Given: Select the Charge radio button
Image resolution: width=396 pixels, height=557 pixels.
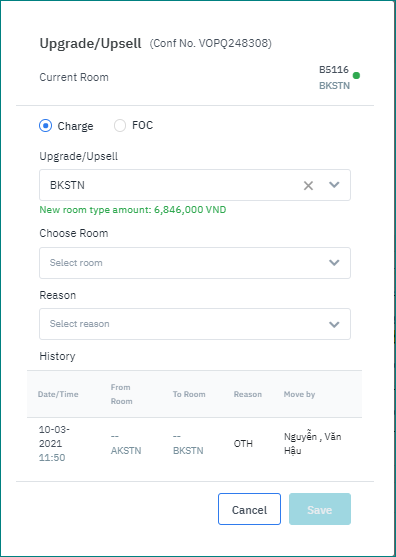Looking at the screenshot, I should [x=45, y=126].
